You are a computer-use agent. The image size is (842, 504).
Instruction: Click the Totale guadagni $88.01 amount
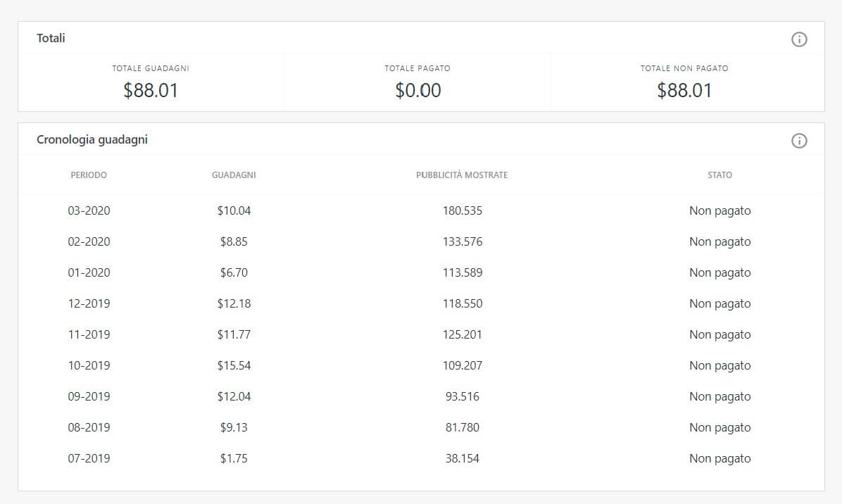[x=151, y=91]
